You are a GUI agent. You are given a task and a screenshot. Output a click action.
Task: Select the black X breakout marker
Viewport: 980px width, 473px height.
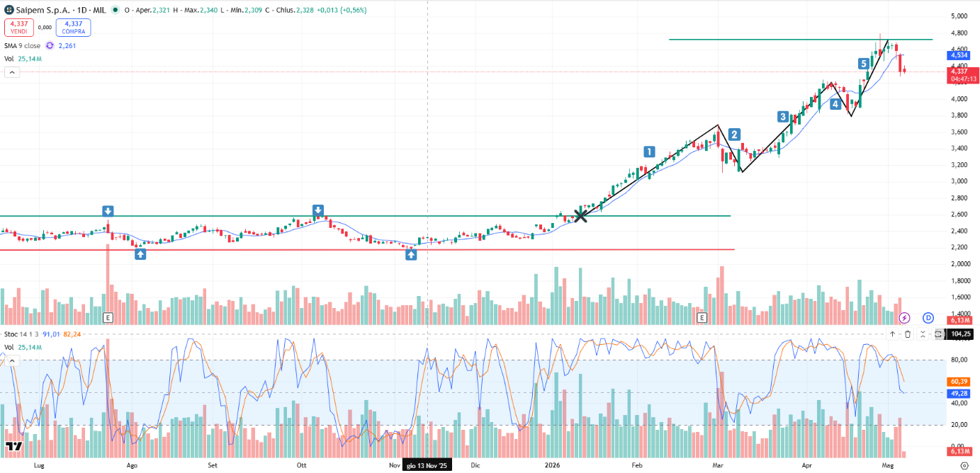click(580, 215)
